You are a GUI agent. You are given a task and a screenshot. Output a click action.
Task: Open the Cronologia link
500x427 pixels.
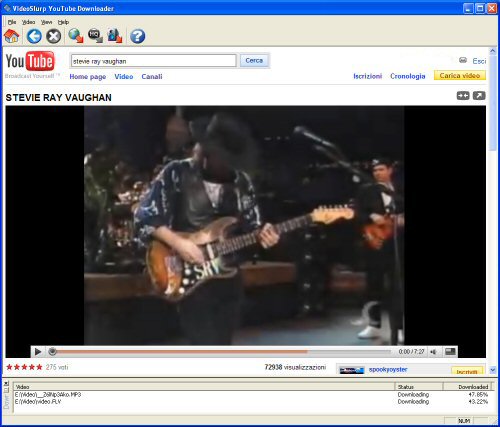[x=408, y=76]
